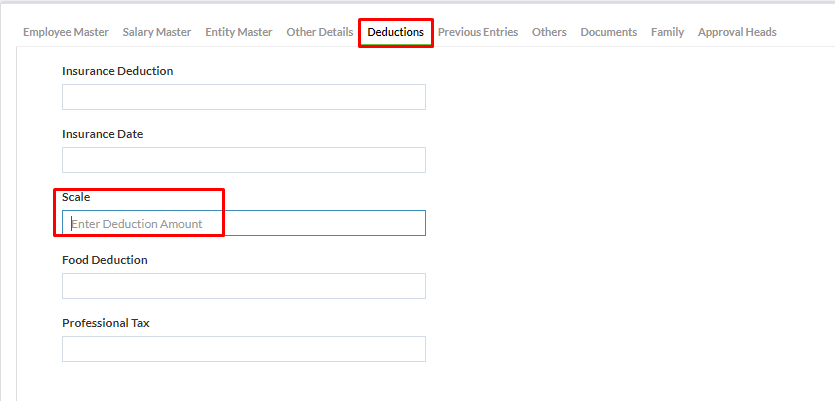835x401 pixels.
Task: Open the Previous Entries tab
Action: click(478, 32)
